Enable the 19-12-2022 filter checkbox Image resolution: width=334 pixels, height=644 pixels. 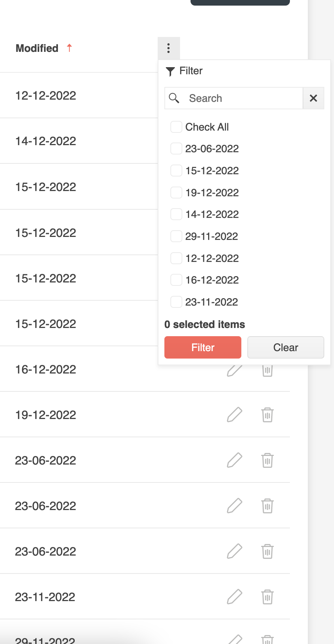click(176, 193)
